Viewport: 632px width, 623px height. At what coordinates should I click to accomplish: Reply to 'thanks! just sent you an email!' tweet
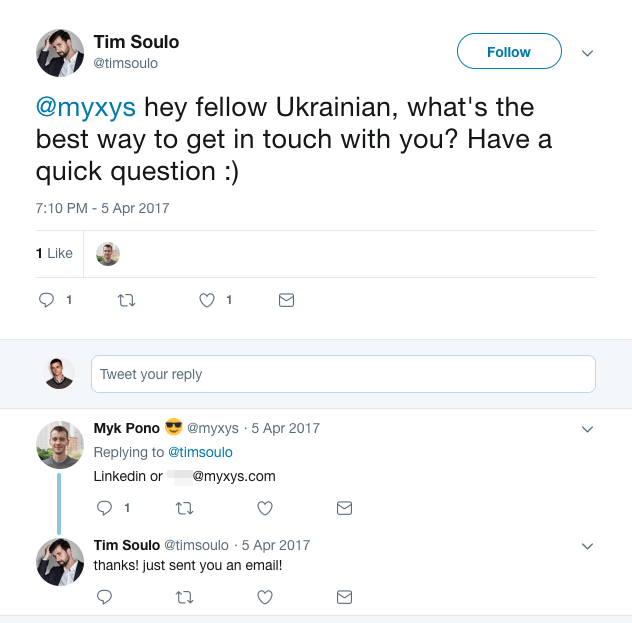(104, 597)
